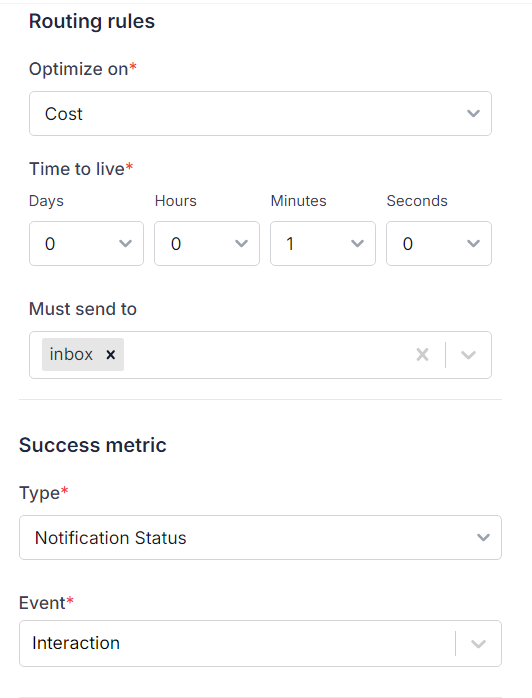The height and width of the screenshot is (698, 532).
Task: Click the Days field chevron arrow
Action: point(126,243)
